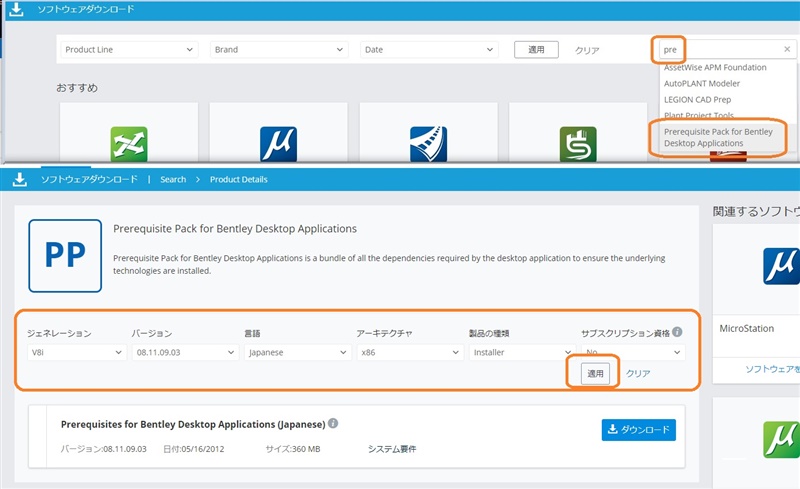This screenshot has width=800, height=489.
Task: Click クリア link in product details filters
Action: point(638,373)
